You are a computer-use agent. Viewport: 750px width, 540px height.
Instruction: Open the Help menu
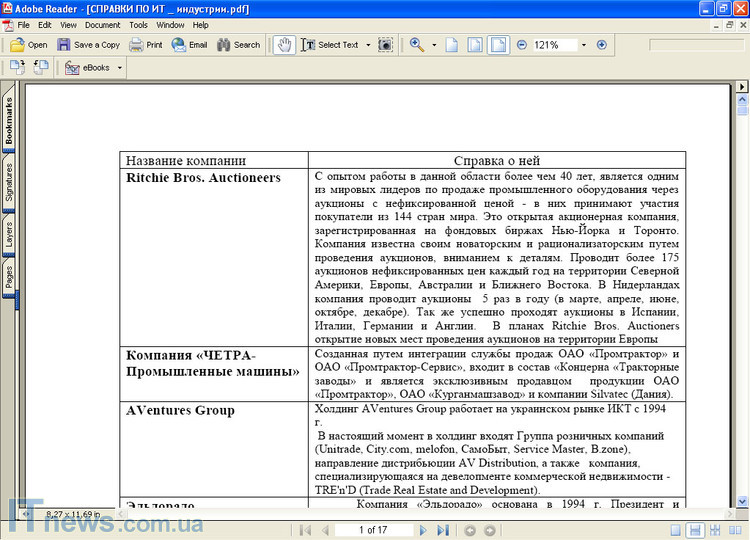(200, 25)
